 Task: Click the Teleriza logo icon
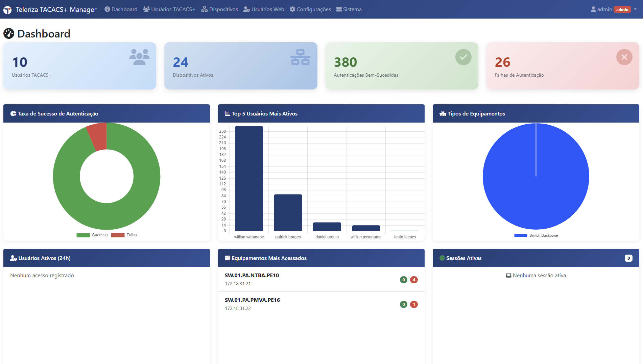[x=7, y=10]
